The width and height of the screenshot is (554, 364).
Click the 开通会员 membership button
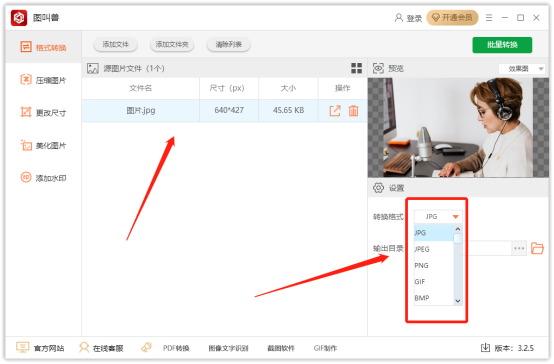[452, 18]
